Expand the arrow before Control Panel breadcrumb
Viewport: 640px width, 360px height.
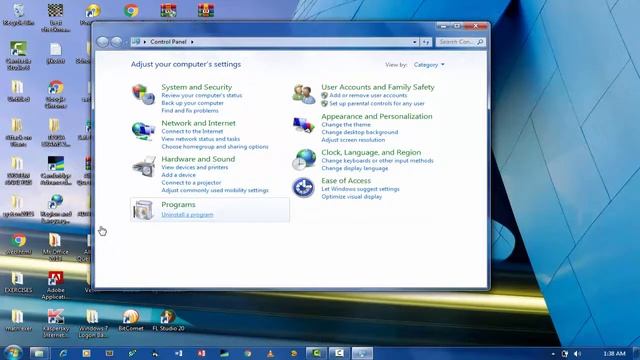point(144,42)
